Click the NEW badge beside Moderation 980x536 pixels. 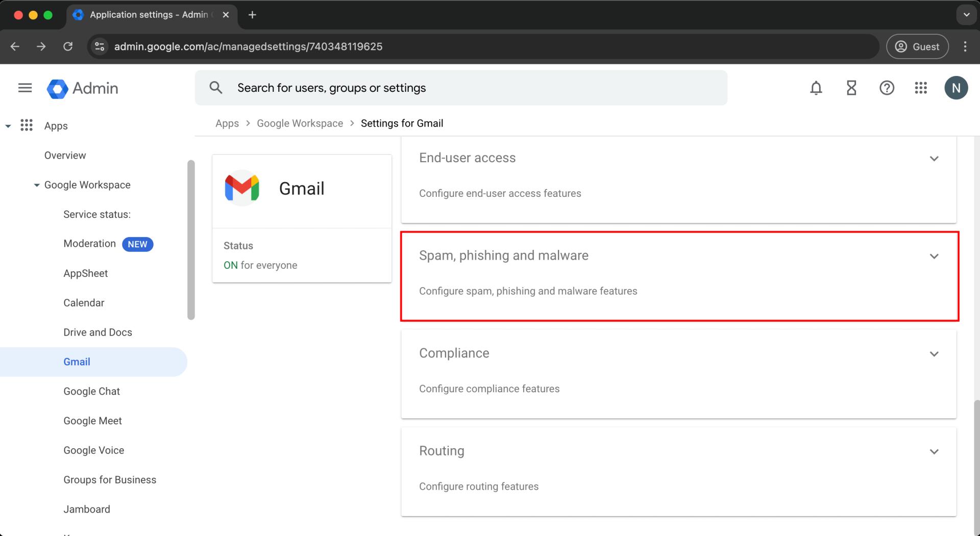137,244
